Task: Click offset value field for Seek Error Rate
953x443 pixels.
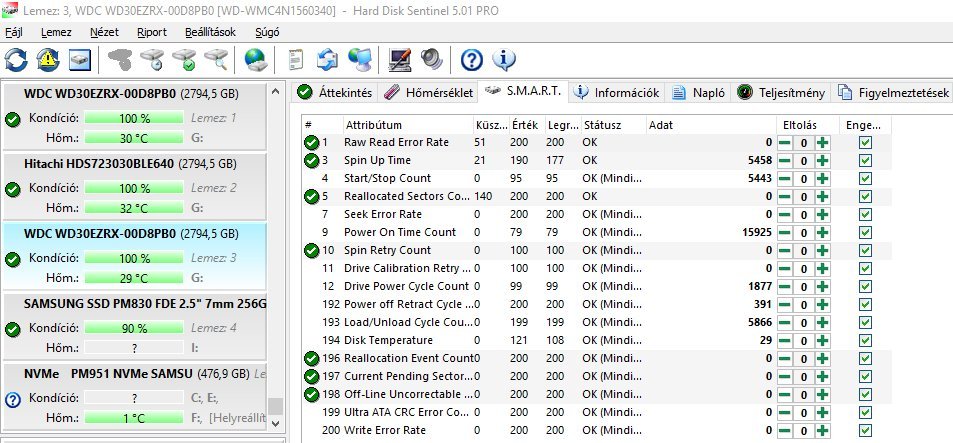Action: 803,215
